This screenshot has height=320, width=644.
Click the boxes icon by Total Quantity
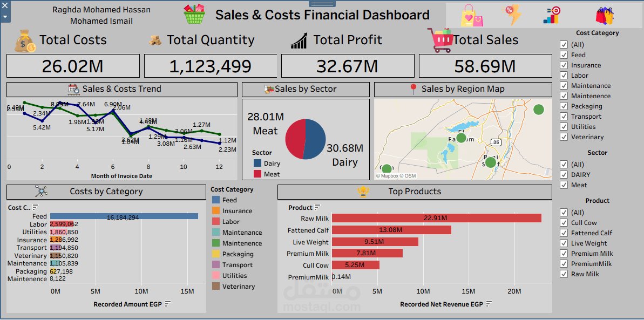[x=155, y=40]
